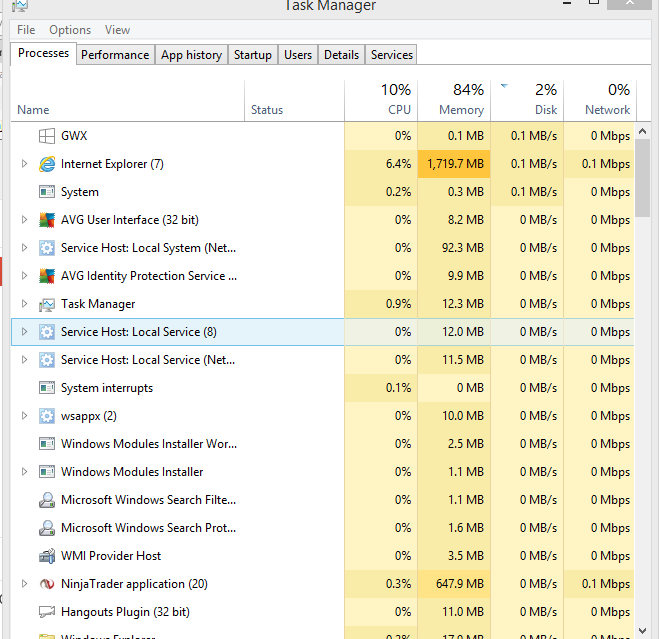Expand the wsappx (2) process group
Image resolution: width=659 pixels, height=639 pixels.
coord(24,416)
